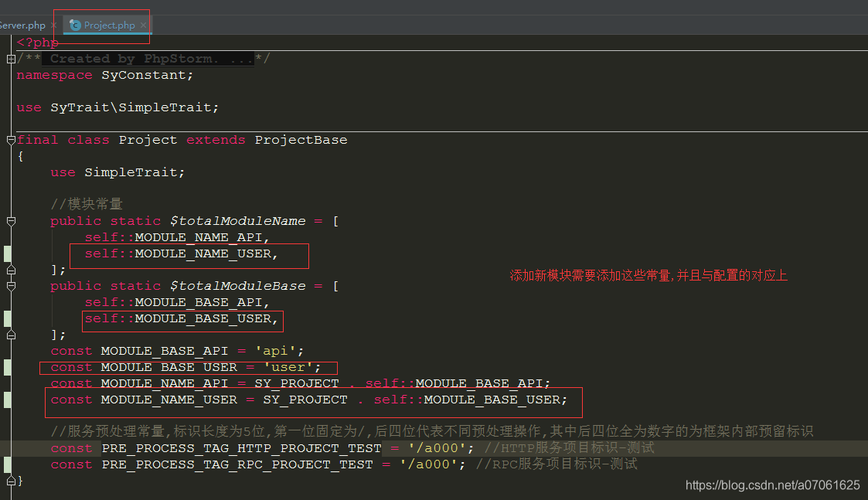
Task: Click the 'PRE_PROCESS_TAG_RPC_PROJECT_TEST' constant name
Action: (x=237, y=465)
